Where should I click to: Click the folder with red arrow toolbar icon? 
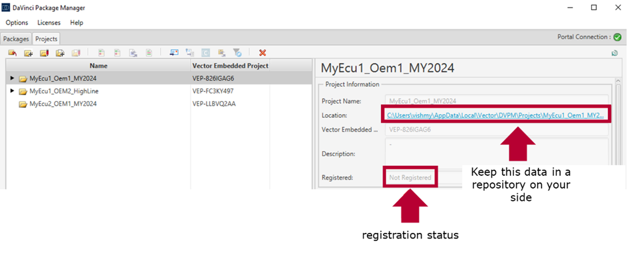(x=12, y=53)
